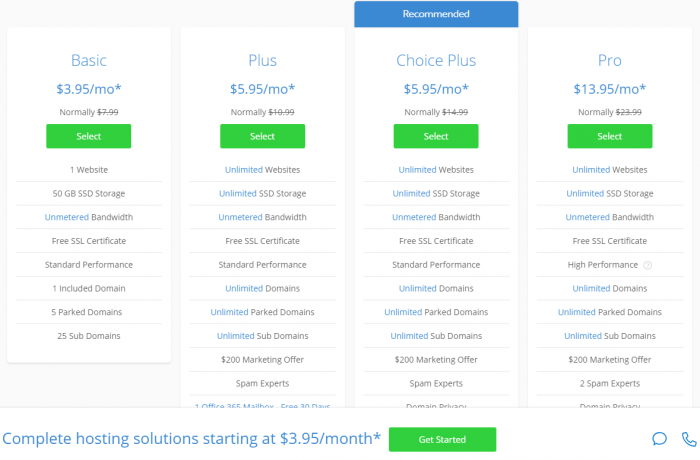Image resolution: width=700 pixels, height=460 pixels.
Task: Open Unlimited Parked Domains link under Plus
Action: [230, 312]
